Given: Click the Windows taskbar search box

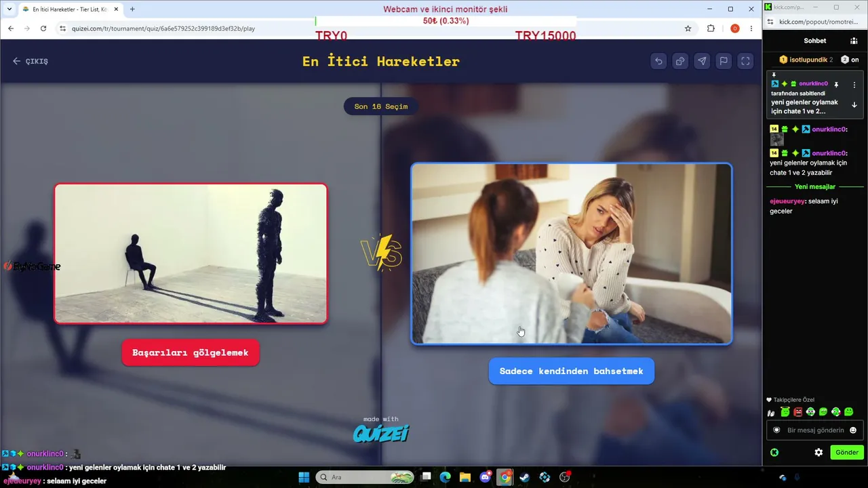Looking at the screenshot, I should tap(365, 477).
